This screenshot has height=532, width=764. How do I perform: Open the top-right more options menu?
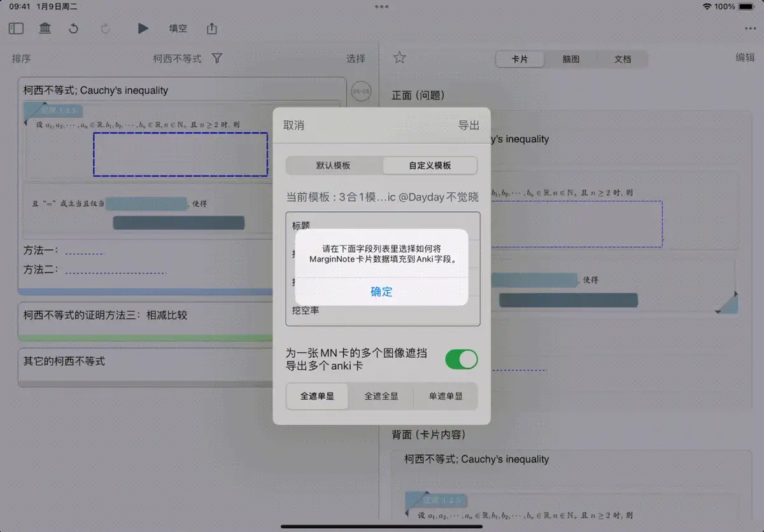coord(751,29)
